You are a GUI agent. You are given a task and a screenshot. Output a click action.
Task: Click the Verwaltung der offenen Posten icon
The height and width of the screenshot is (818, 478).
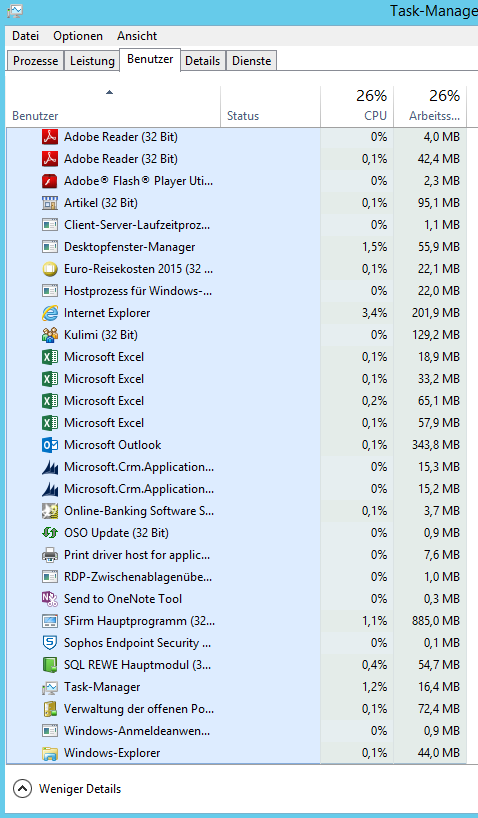point(50,709)
